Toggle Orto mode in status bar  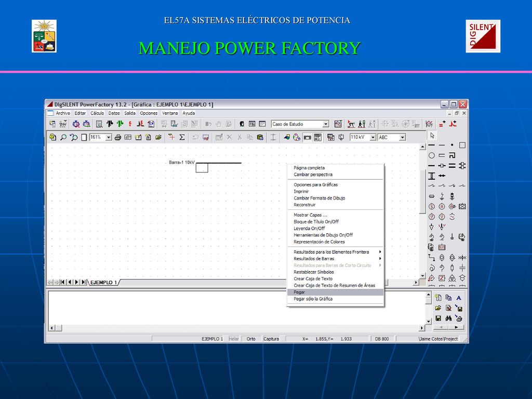251,339
